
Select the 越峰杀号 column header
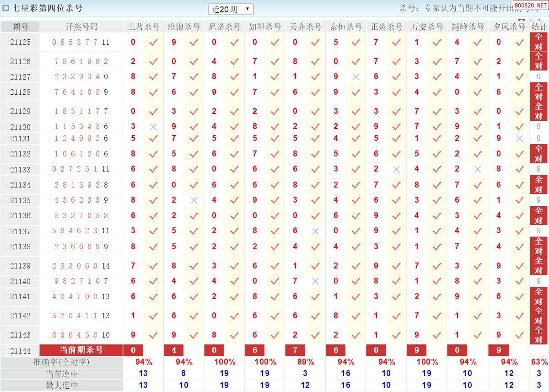(x=468, y=27)
